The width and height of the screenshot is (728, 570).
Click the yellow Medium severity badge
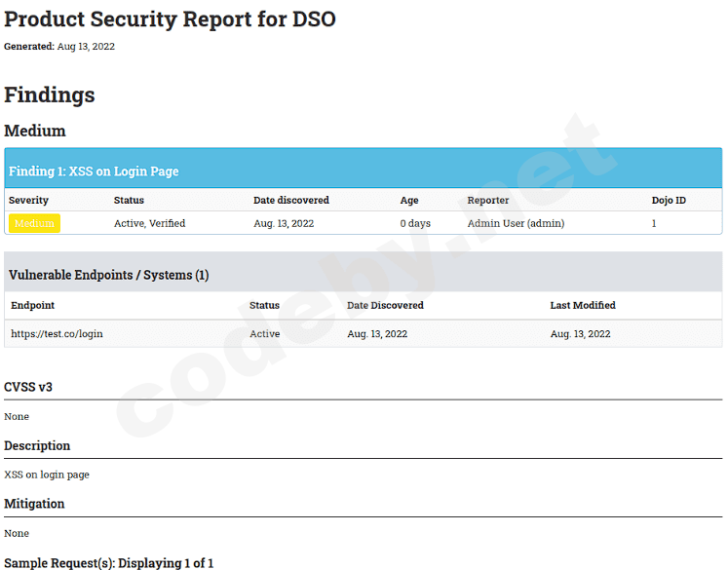click(34, 223)
